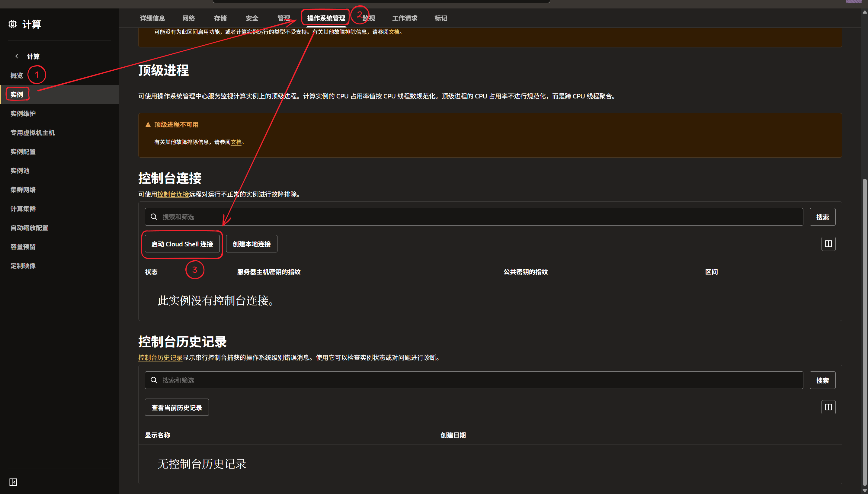Click search magnifier in console connections filter
Image resolution: width=868 pixels, height=494 pixels.
pyautogui.click(x=154, y=217)
